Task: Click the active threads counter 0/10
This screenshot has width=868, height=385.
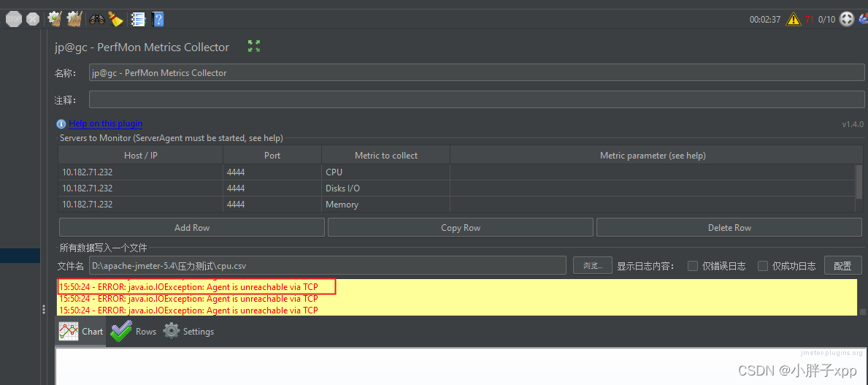Action: [x=826, y=20]
